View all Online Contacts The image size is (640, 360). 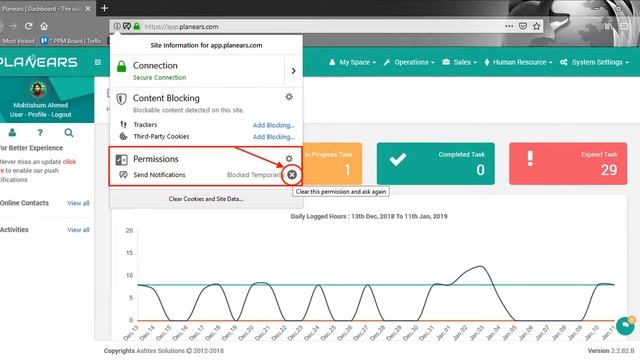(78, 203)
